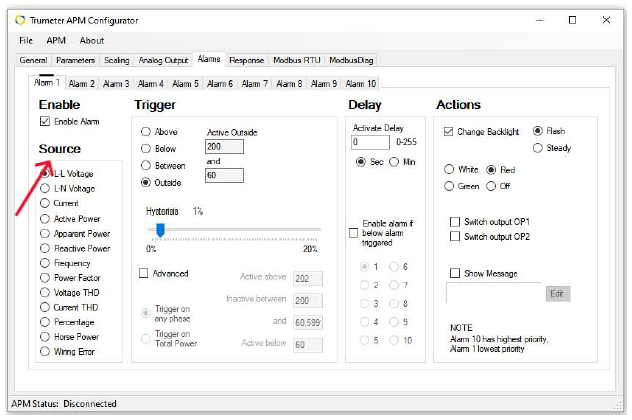Select Horse Power as source

click(x=45, y=337)
